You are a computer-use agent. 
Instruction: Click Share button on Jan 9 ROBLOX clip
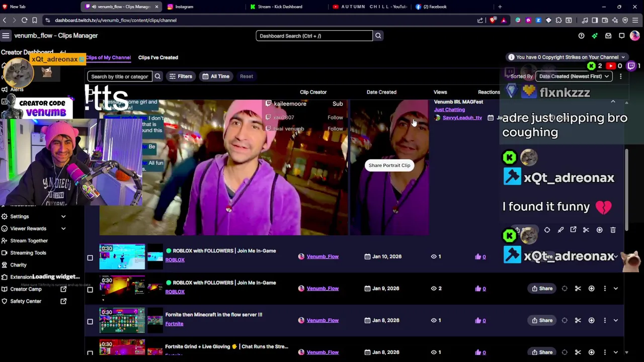point(542,289)
